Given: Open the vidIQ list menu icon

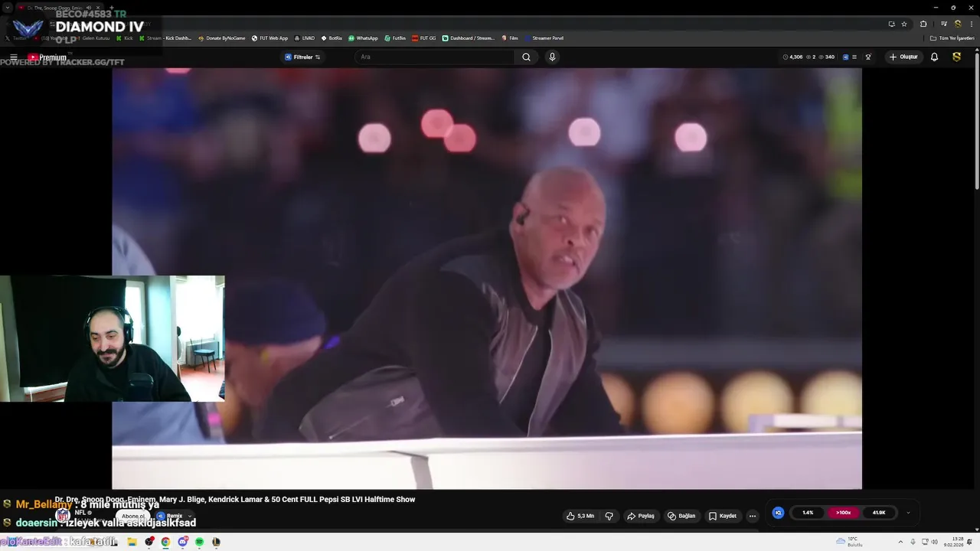Looking at the screenshot, I should tap(854, 57).
